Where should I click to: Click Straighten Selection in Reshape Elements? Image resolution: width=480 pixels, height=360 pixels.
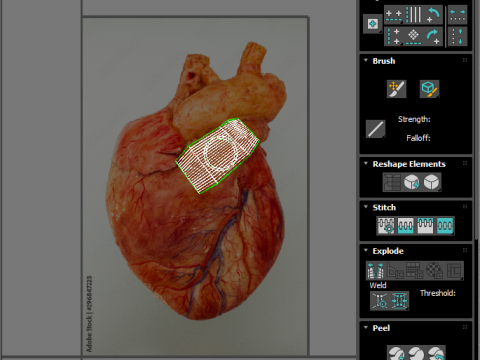click(393, 182)
